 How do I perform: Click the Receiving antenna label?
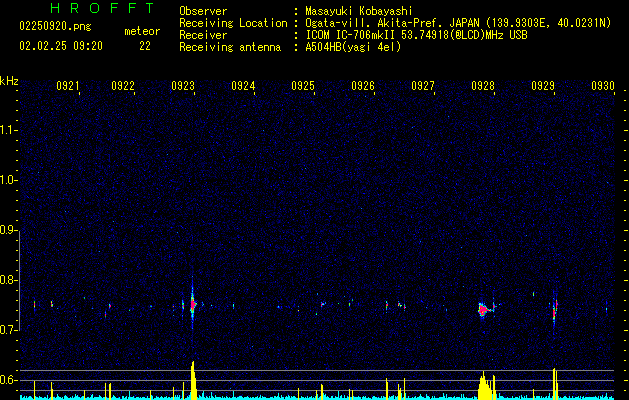pos(230,47)
